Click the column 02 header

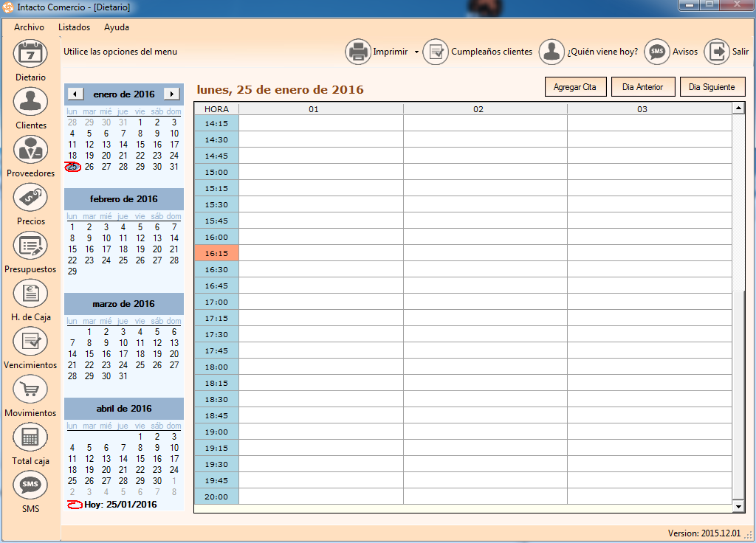(x=486, y=109)
